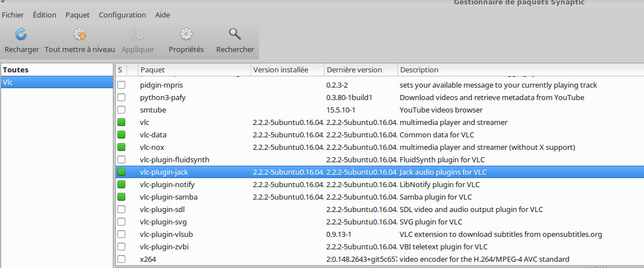
Task: Click the Rechercher magnifier icon
Action: pos(235,34)
